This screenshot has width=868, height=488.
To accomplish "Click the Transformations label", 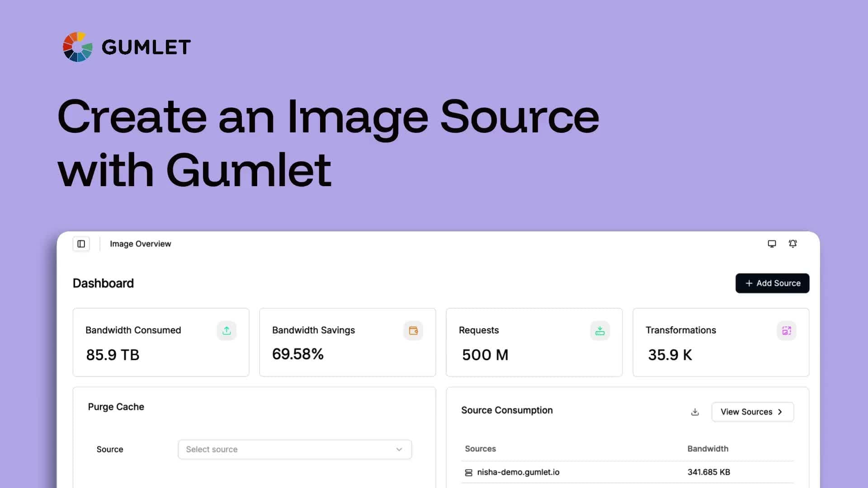I will tap(681, 330).
